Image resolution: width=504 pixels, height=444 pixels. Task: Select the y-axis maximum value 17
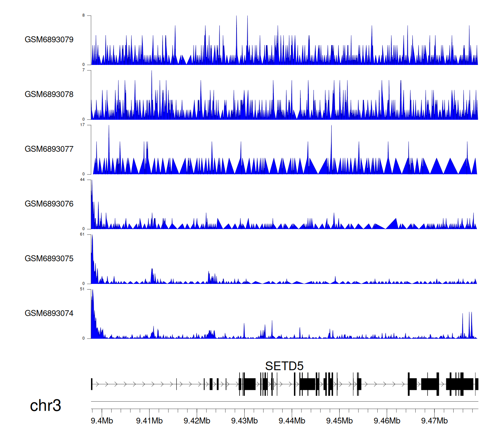(x=82, y=125)
